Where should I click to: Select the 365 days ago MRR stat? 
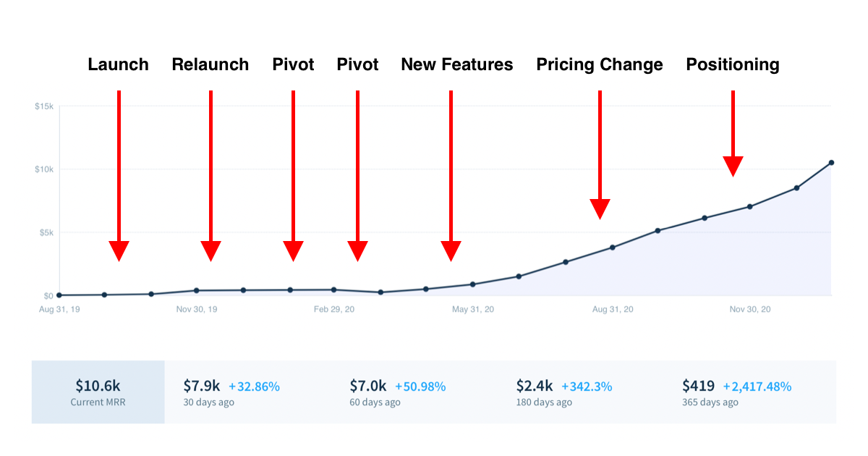pos(736,392)
